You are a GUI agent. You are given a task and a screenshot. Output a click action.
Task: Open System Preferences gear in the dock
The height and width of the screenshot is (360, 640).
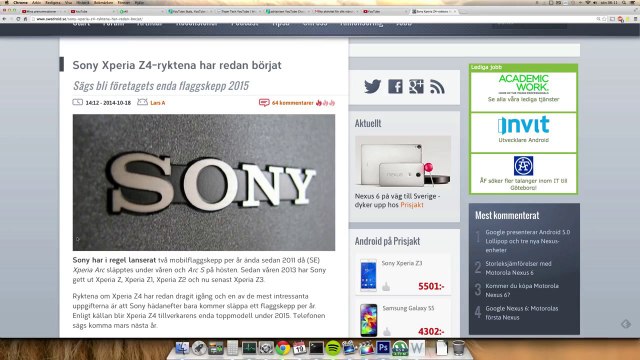266,348
